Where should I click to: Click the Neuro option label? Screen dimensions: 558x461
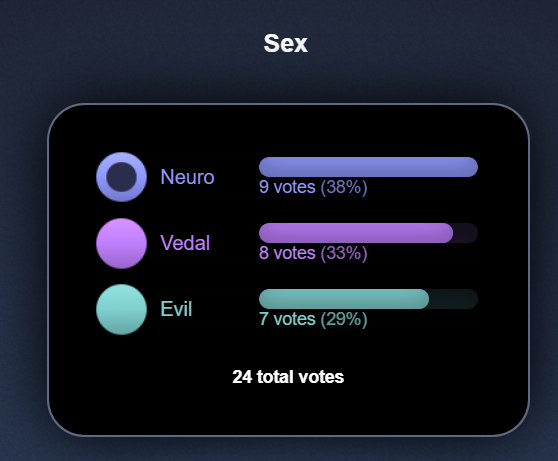[x=187, y=177]
